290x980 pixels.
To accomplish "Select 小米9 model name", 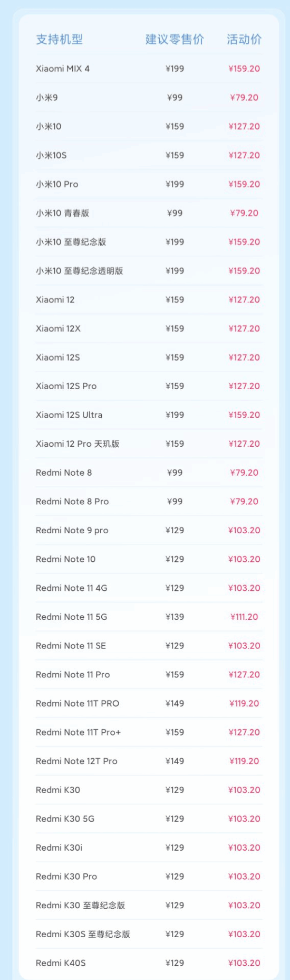I will pos(47,98).
